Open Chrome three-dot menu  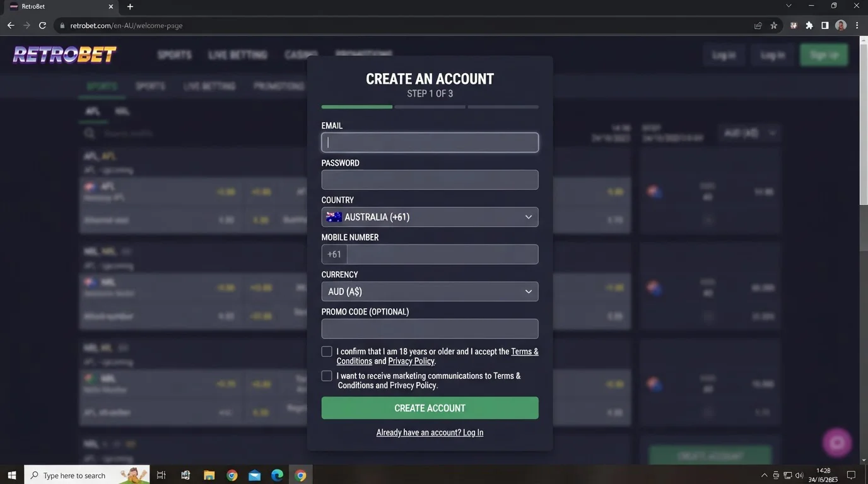(x=857, y=25)
